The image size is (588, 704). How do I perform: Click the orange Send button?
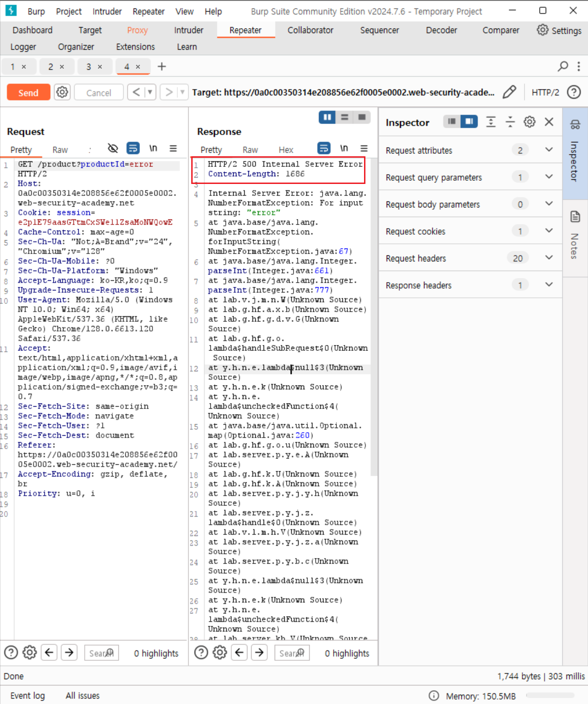coord(28,93)
